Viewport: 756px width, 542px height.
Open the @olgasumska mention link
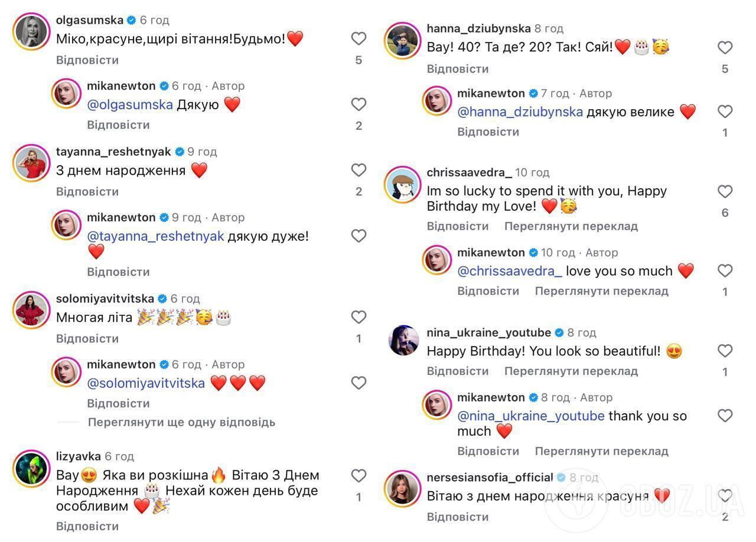(x=130, y=105)
